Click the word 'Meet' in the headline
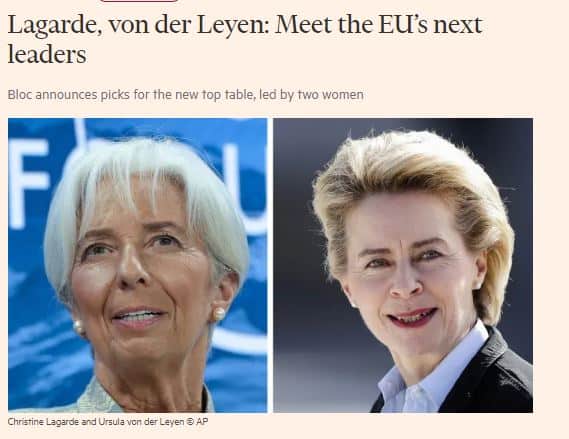The height and width of the screenshot is (439, 569). click(x=303, y=24)
